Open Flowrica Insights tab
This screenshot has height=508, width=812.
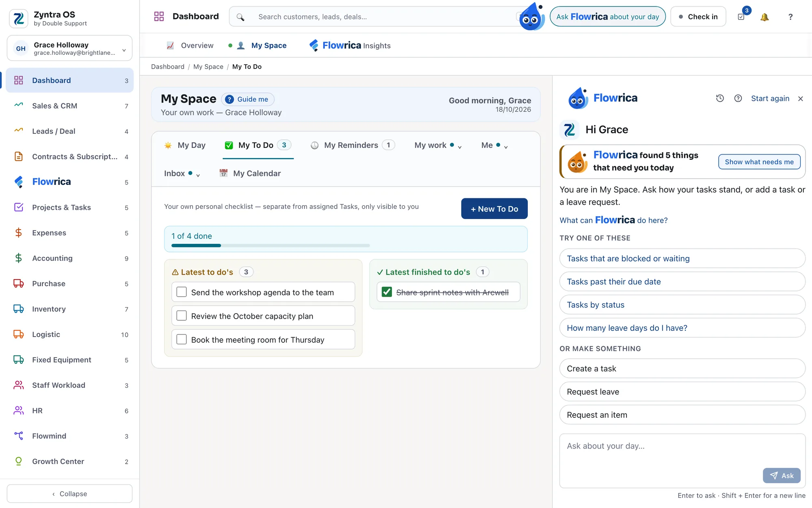(x=350, y=46)
